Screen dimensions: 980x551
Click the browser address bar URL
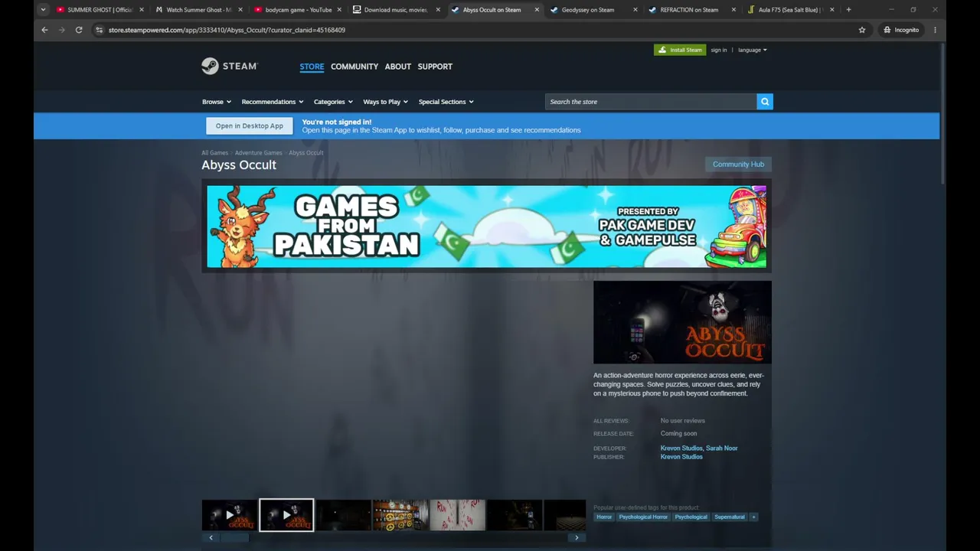pyautogui.click(x=227, y=30)
